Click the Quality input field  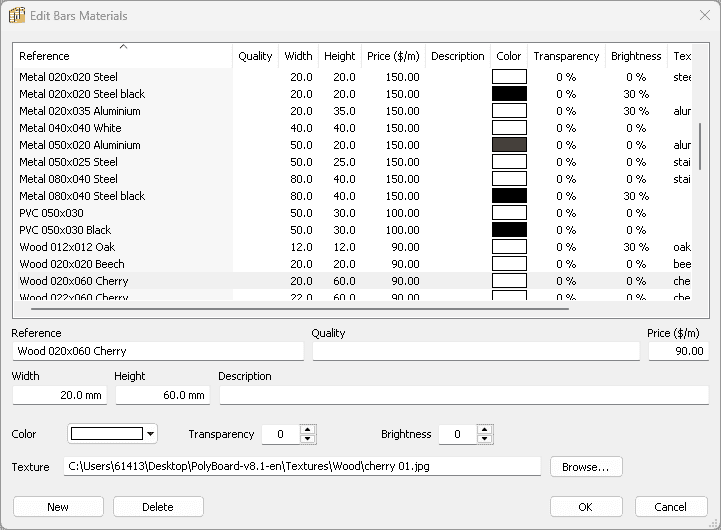(x=476, y=351)
